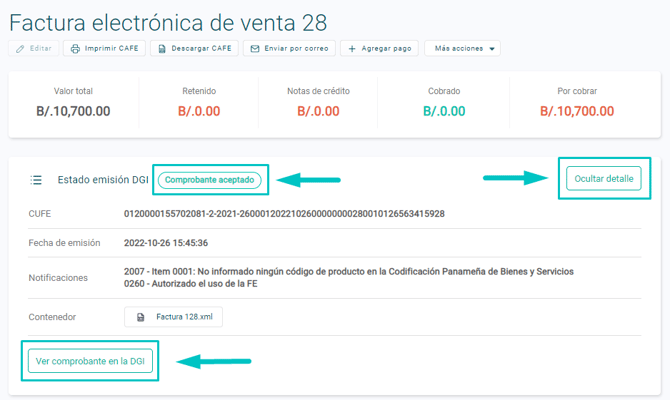Click the Editar button label

41,48
